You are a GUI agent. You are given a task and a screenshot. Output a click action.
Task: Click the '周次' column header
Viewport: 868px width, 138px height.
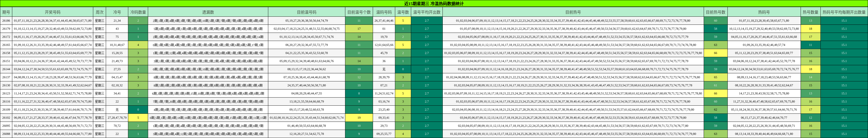coord(100,12)
